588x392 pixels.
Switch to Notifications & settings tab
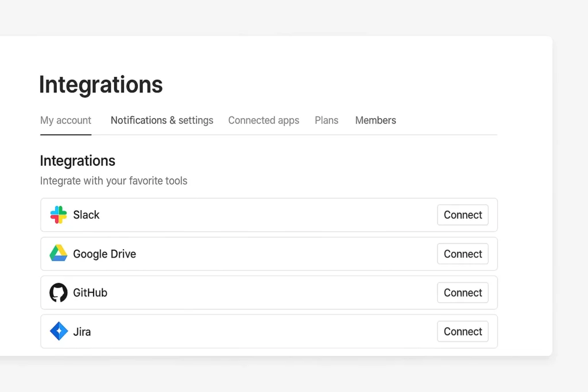click(x=162, y=121)
